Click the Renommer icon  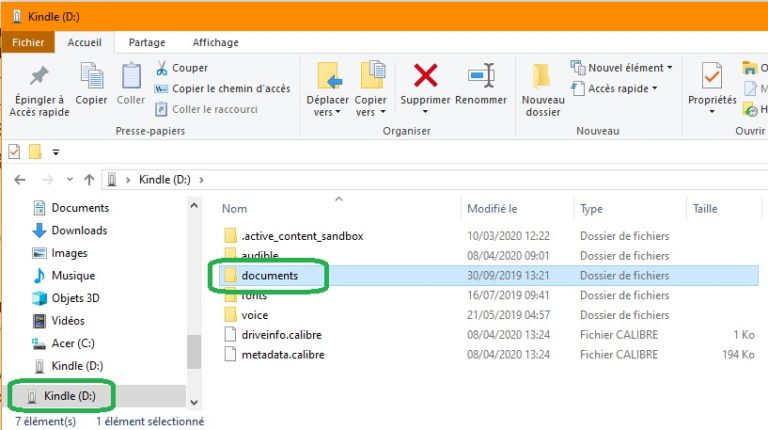click(481, 76)
